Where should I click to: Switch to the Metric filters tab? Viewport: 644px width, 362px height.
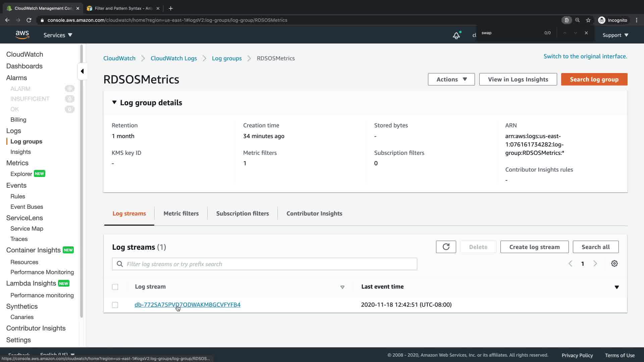click(181, 214)
